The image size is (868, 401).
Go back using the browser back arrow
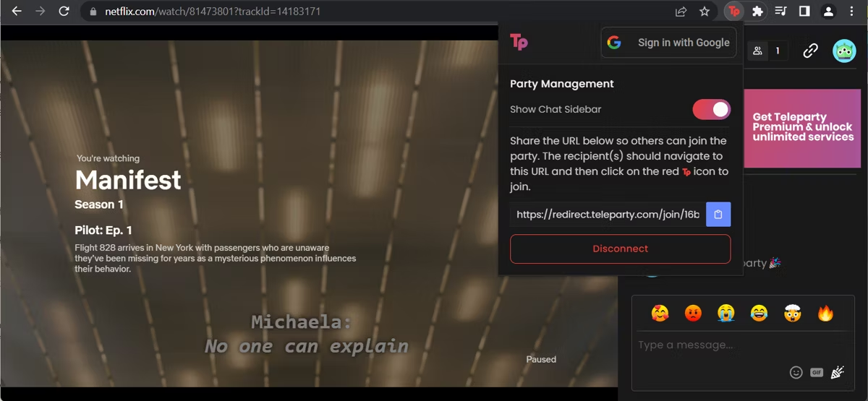coord(17,12)
